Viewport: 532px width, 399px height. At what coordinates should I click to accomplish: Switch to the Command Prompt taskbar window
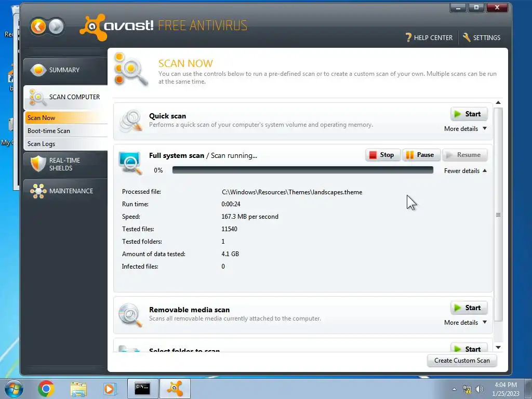(x=142, y=389)
